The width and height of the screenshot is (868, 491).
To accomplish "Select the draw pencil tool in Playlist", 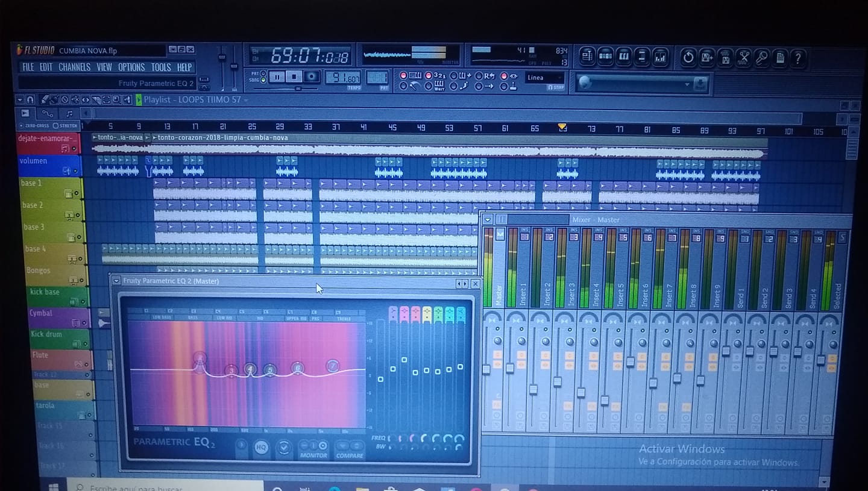I will pyautogui.click(x=44, y=99).
